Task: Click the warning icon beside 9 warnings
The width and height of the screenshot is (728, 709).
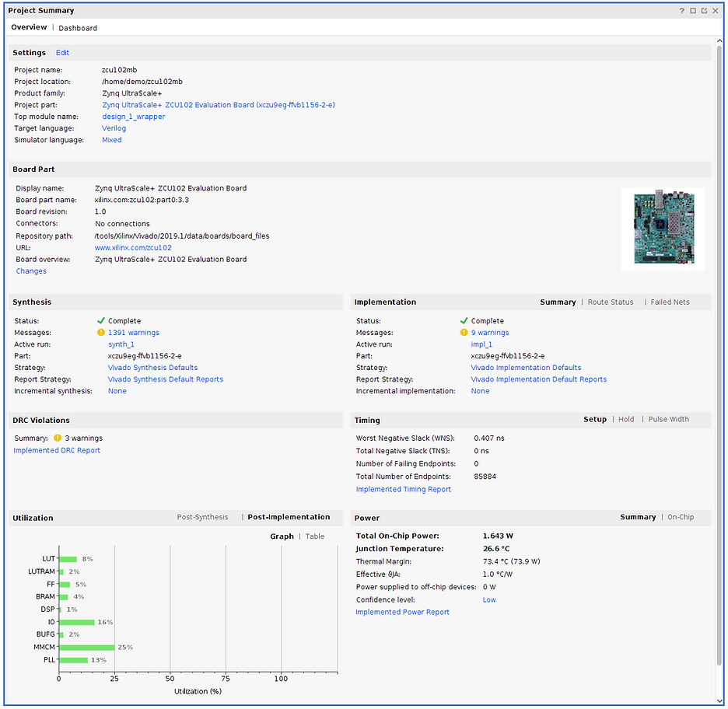Action: (x=464, y=332)
